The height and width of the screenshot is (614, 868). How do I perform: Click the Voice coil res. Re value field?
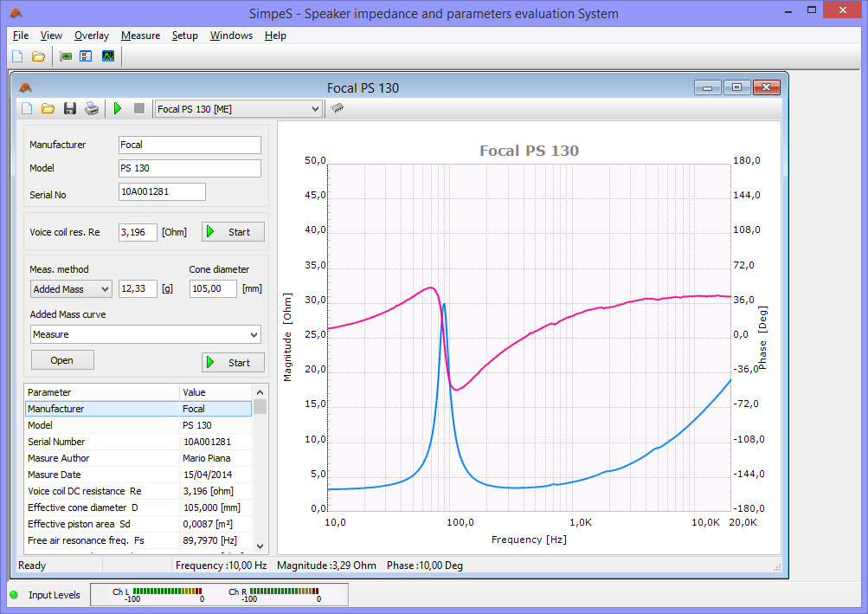click(x=138, y=232)
